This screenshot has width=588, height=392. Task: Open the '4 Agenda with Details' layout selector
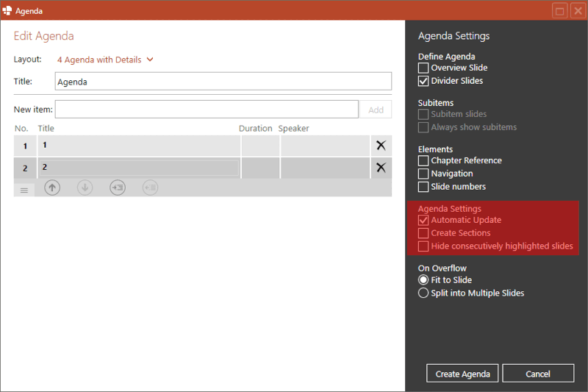point(99,60)
